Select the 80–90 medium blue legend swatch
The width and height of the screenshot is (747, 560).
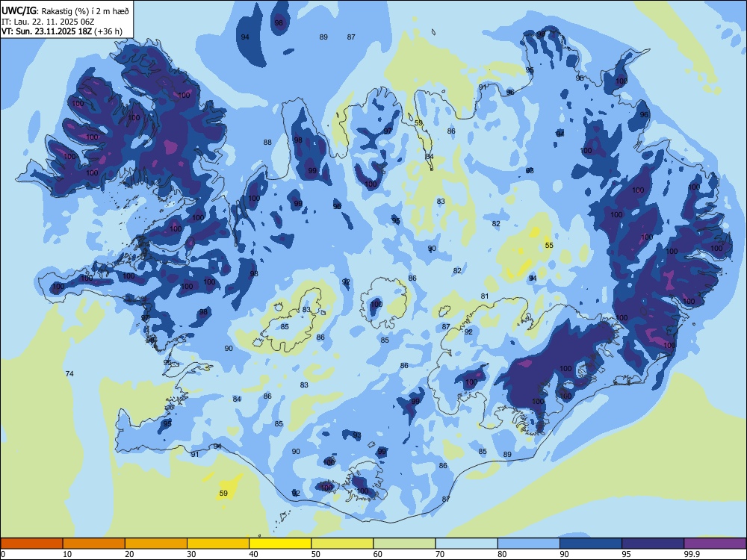click(529, 544)
